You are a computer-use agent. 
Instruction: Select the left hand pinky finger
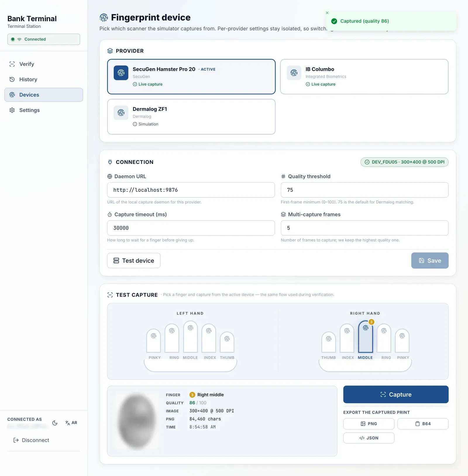154,341
